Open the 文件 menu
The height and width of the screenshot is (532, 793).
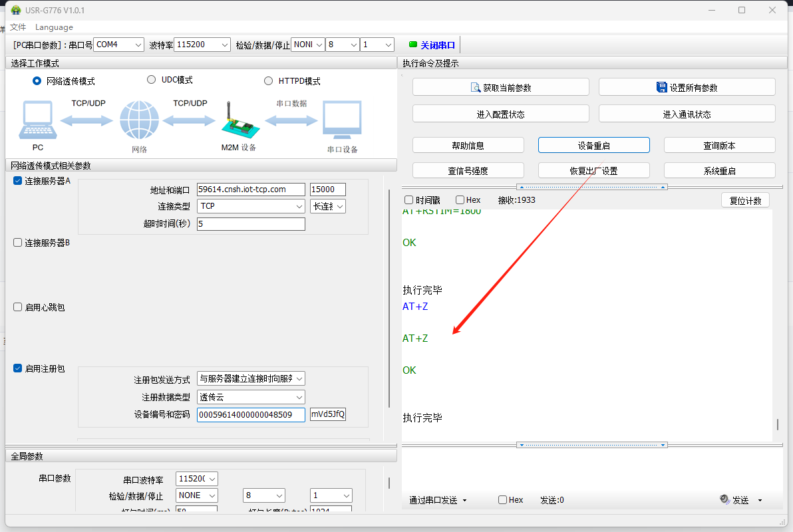[18, 27]
